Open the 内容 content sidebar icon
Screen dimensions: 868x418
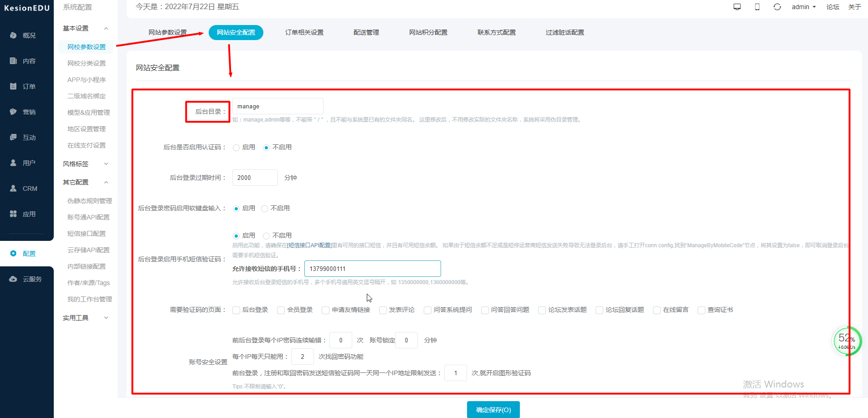pyautogui.click(x=13, y=61)
